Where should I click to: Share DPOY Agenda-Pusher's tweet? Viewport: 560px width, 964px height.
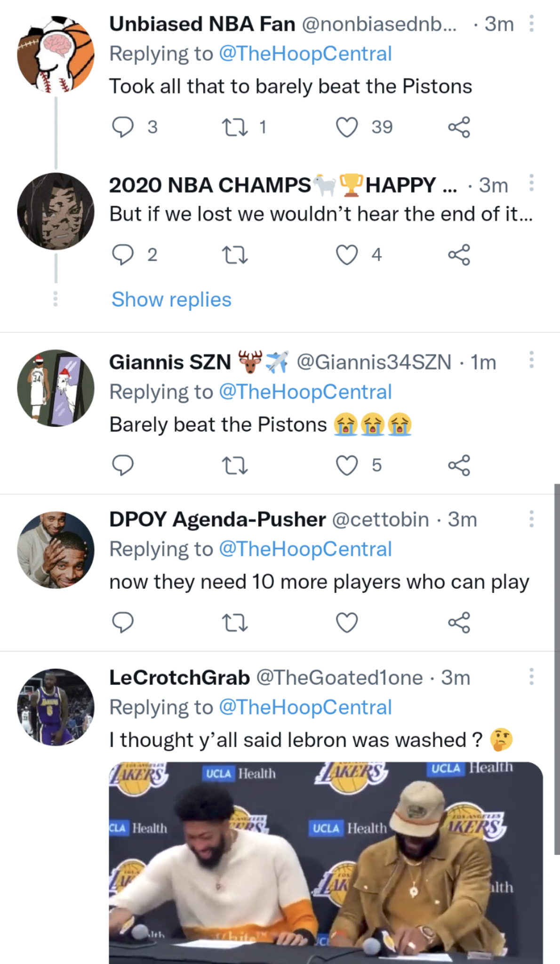coord(459,622)
